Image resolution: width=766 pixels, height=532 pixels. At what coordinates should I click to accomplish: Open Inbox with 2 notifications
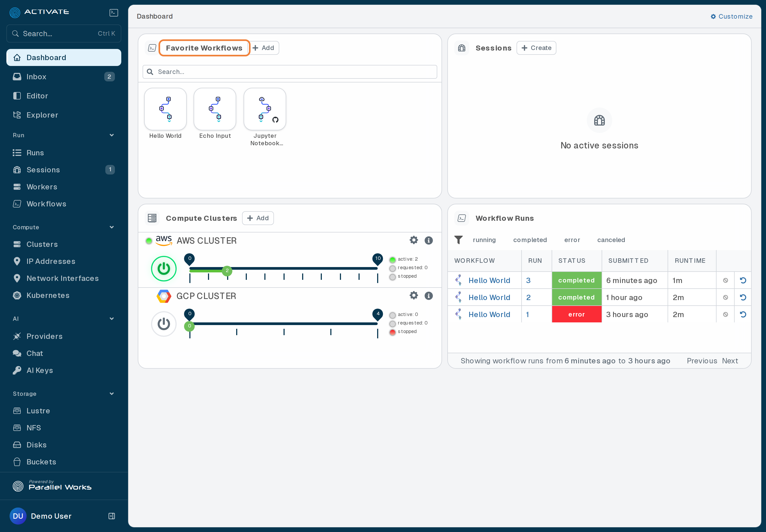[64, 77]
